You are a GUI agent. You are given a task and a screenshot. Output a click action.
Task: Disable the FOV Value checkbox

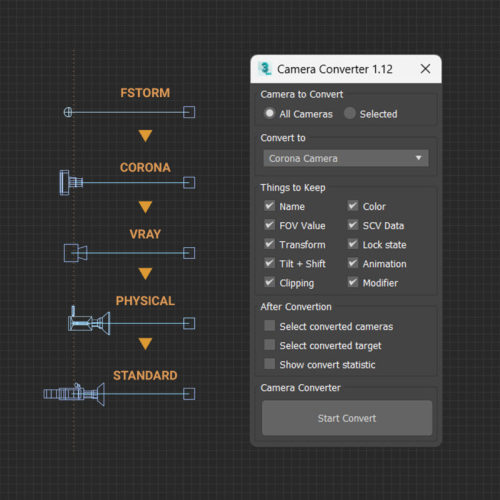pos(269,225)
